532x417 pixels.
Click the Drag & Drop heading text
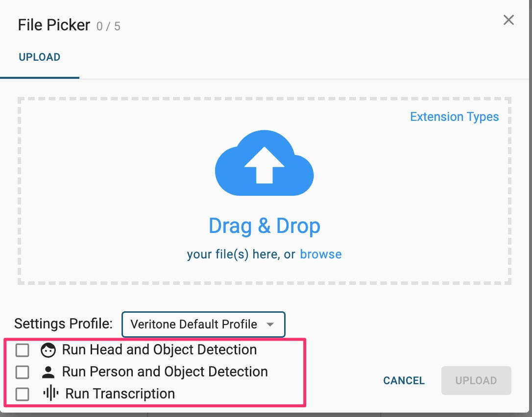click(x=264, y=226)
